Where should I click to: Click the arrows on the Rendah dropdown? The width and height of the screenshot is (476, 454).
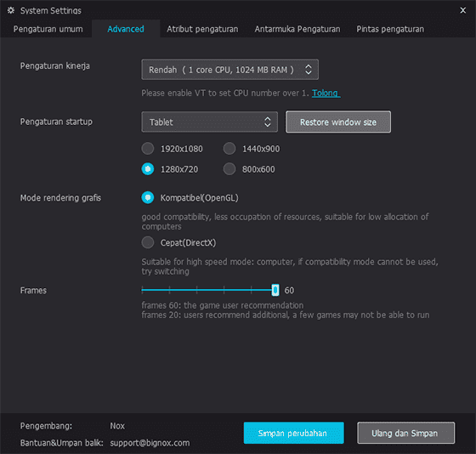(x=308, y=70)
